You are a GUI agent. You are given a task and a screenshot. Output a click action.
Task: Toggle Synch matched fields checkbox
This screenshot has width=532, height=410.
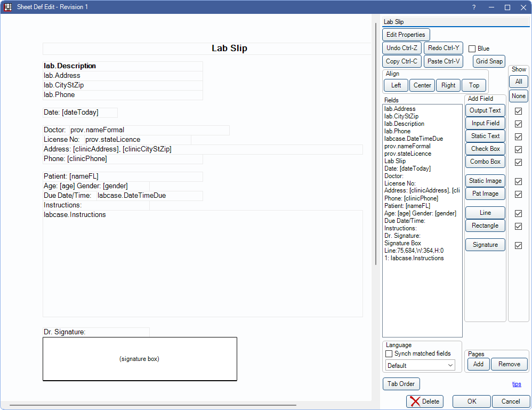click(389, 353)
